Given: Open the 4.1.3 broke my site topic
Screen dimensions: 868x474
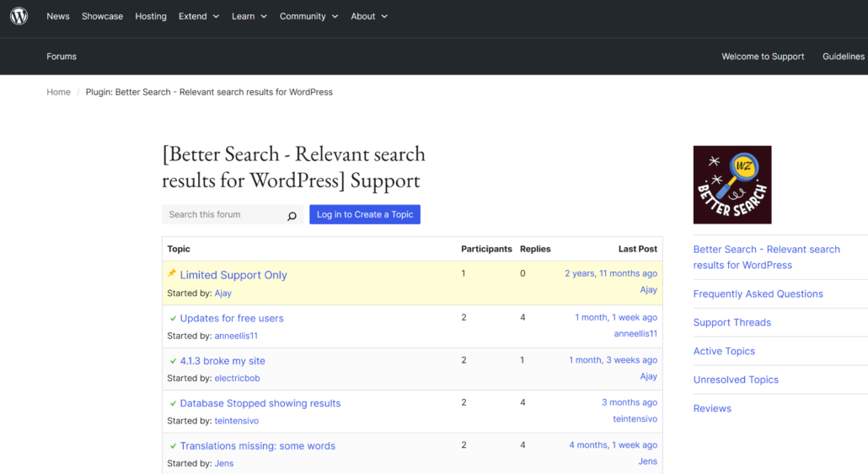Looking at the screenshot, I should (222, 361).
